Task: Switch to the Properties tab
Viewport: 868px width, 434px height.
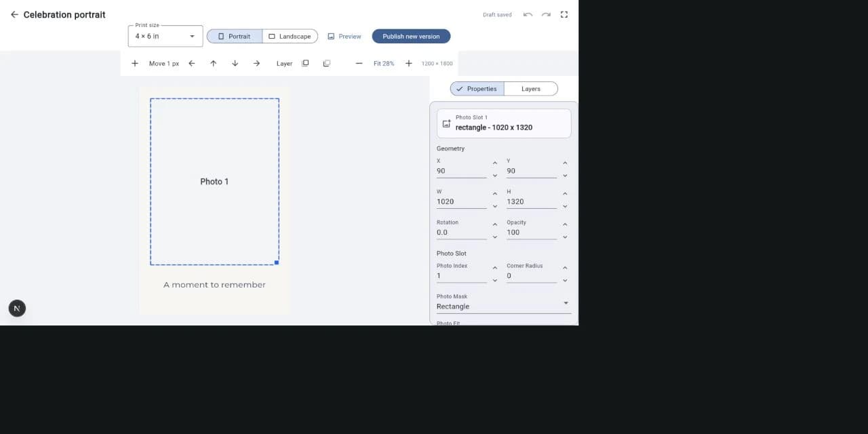Action: click(477, 89)
